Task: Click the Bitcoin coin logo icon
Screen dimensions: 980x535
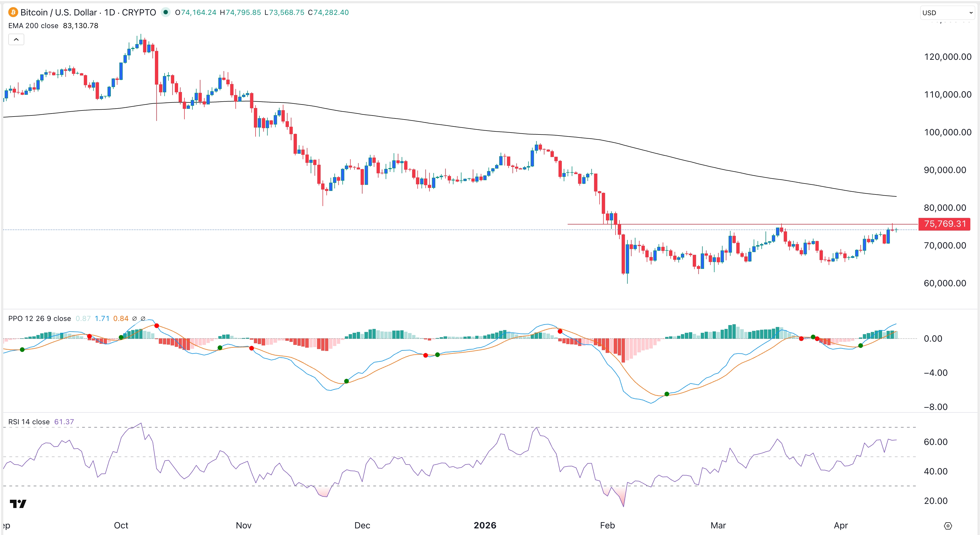Action: click(13, 12)
